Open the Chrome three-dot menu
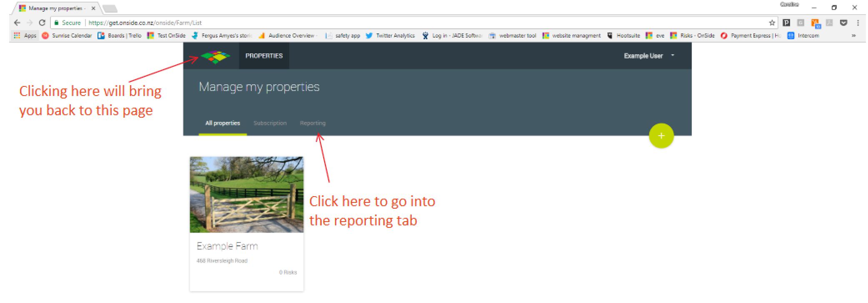Viewport: 868px width, 303px height. [x=858, y=23]
